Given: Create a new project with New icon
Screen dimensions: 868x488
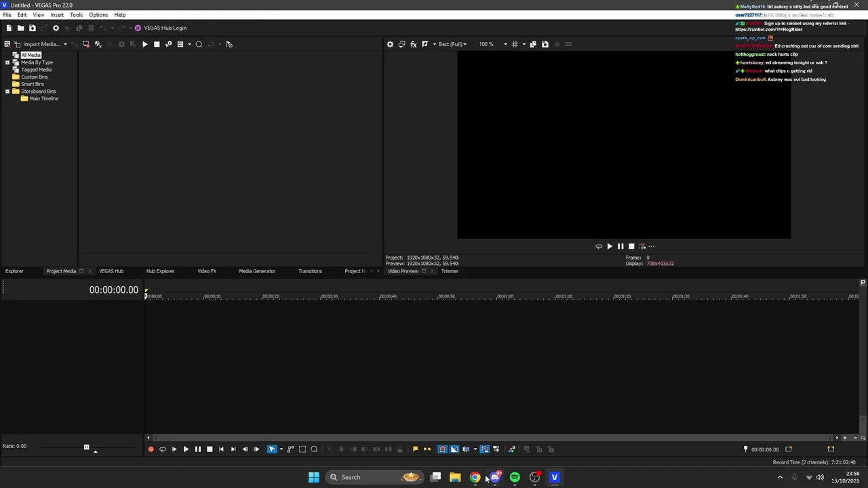Looking at the screenshot, I should click(9, 28).
